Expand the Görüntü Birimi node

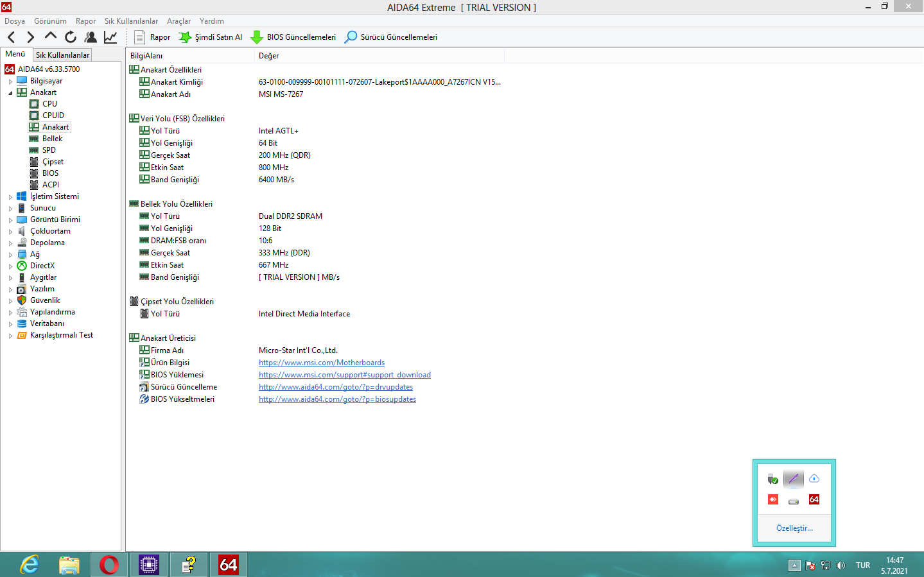(10, 220)
